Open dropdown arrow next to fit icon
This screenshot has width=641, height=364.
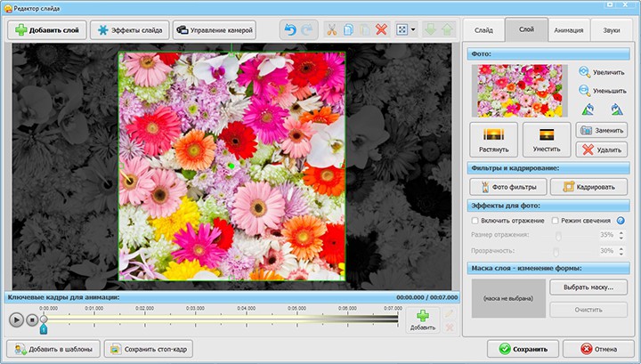coord(413,30)
